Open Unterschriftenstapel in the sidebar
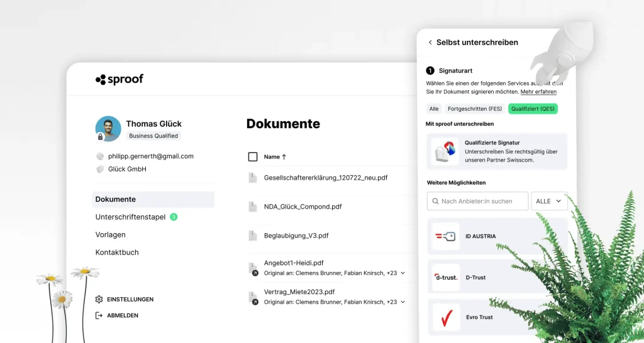 pyautogui.click(x=131, y=217)
